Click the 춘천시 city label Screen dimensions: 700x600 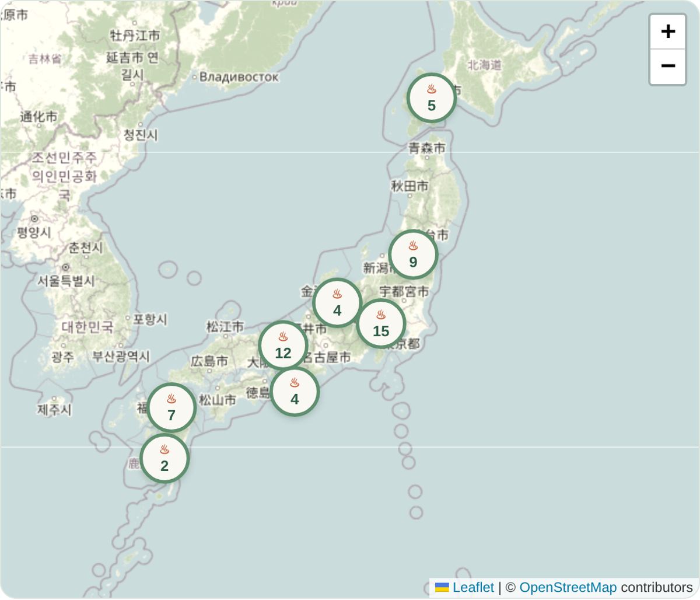[x=86, y=247]
